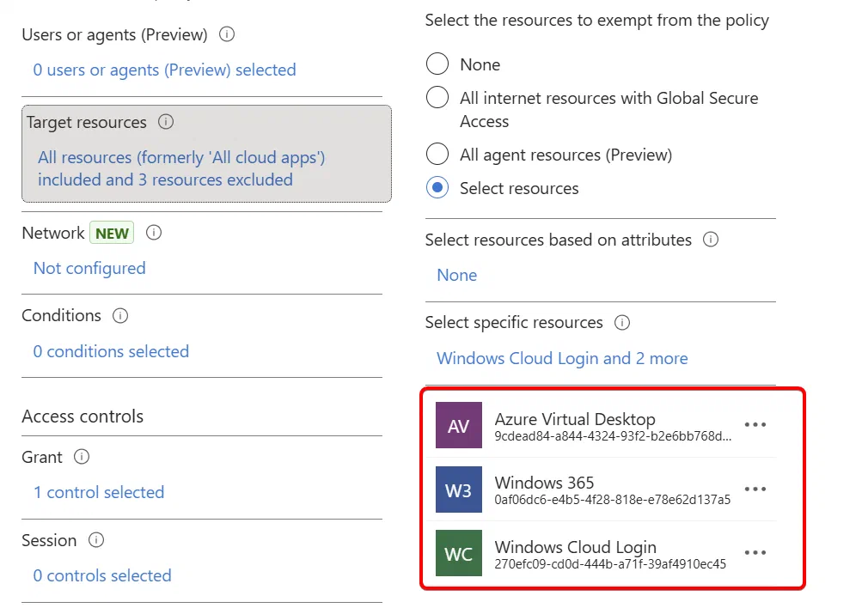Open 0 controls selected under Session
This screenshot has height=608, width=868.
pos(102,575)
